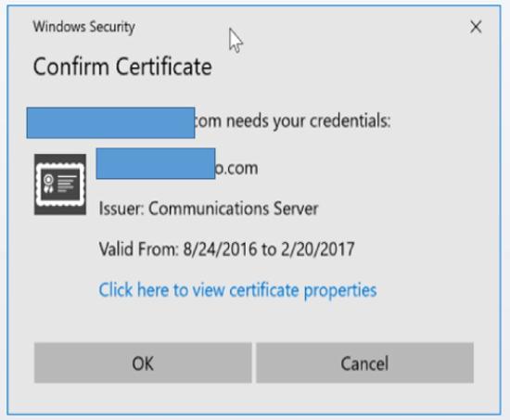Click the Valid From date line

[x=226, y=249]
